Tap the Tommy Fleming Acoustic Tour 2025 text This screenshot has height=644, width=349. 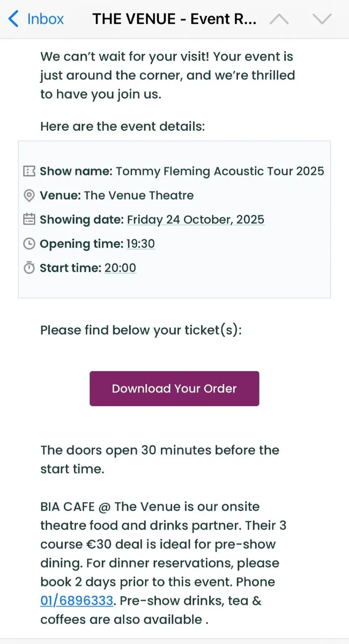click(x=220, y=171)
